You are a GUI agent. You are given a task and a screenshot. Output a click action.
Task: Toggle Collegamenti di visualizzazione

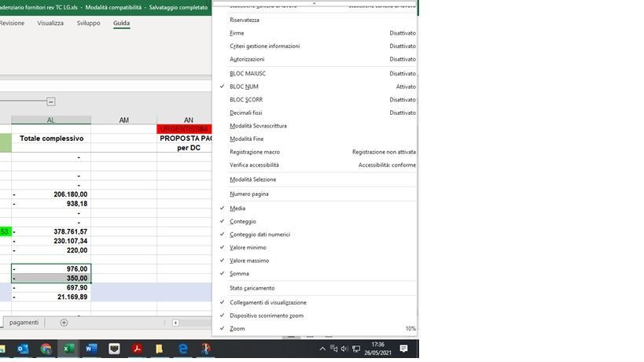coord(315,302)
